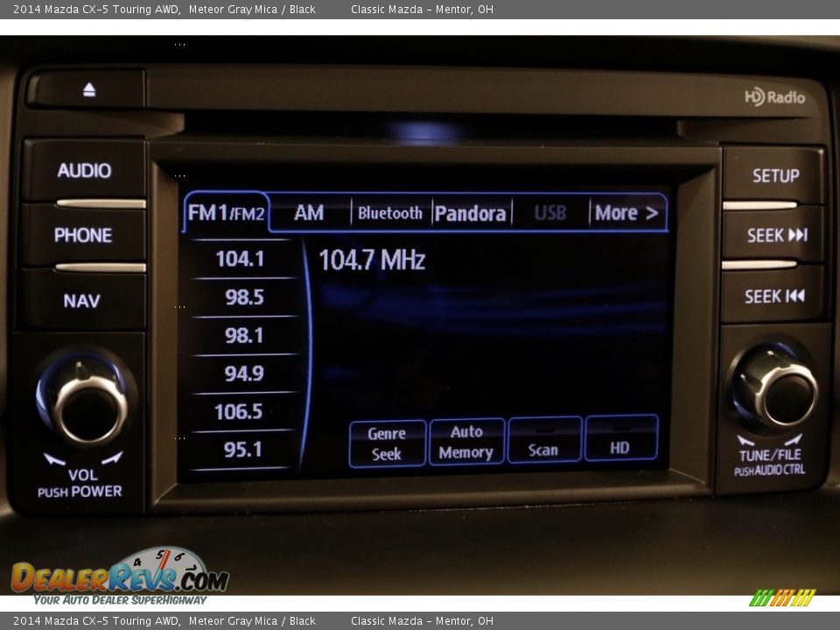Select the 98.5 preset station
This screenshot has width=840, height=630.
point(243,297)
